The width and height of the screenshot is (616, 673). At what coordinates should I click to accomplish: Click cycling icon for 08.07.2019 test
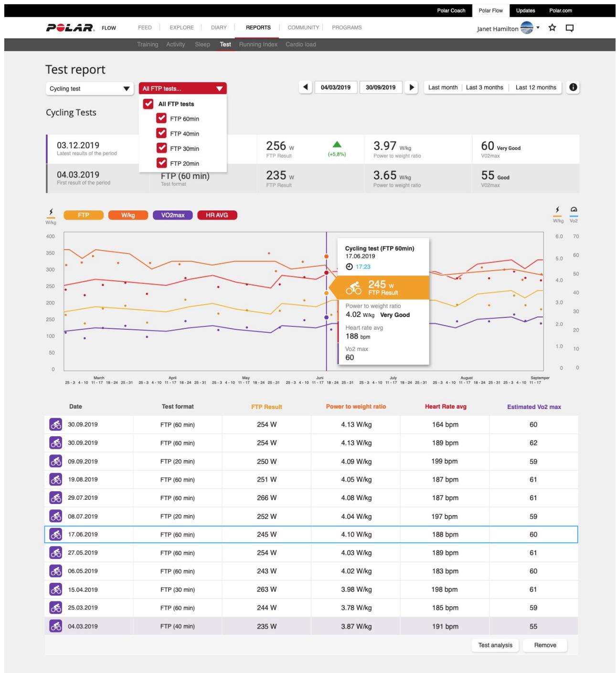[x=56, y=516]
